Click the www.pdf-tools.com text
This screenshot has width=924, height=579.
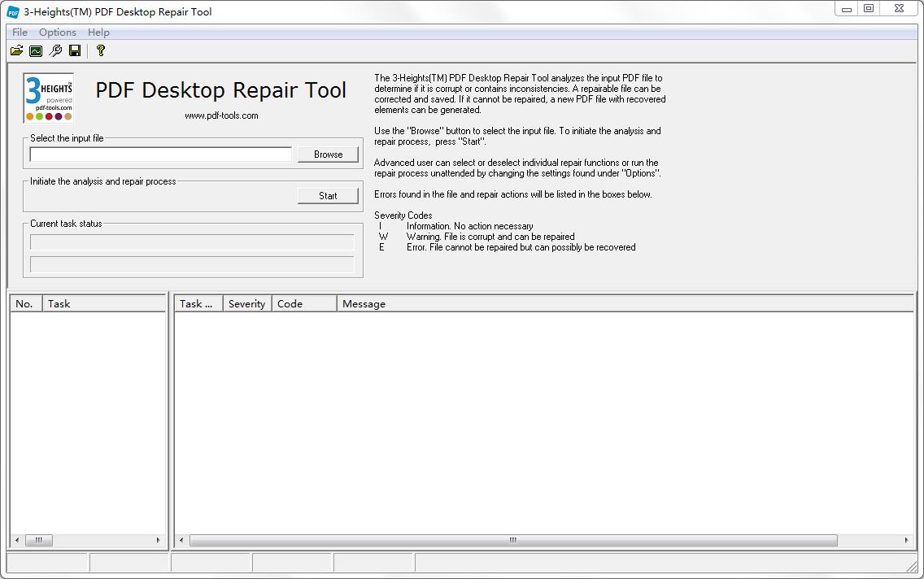pyautogui.click(x=221, y=116)
